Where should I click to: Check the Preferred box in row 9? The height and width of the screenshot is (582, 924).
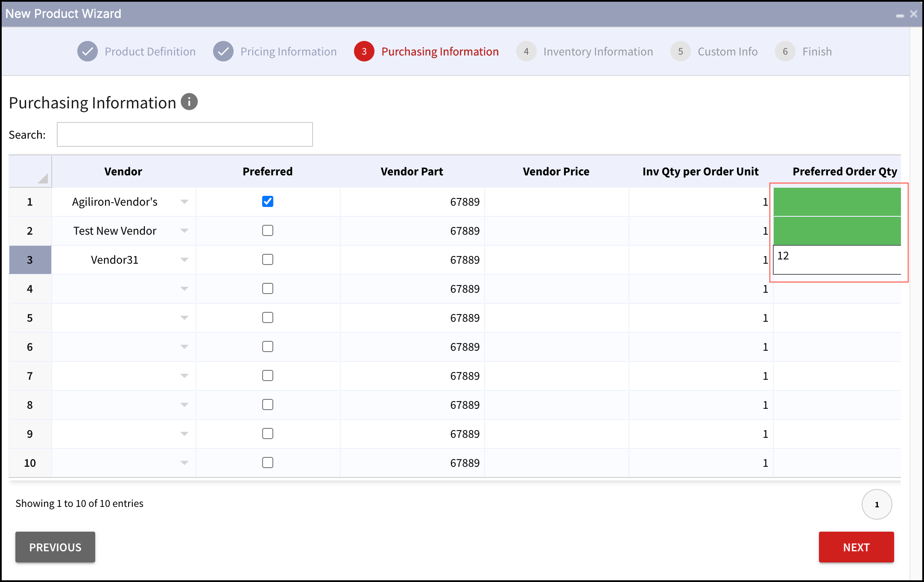pos(268,434)
